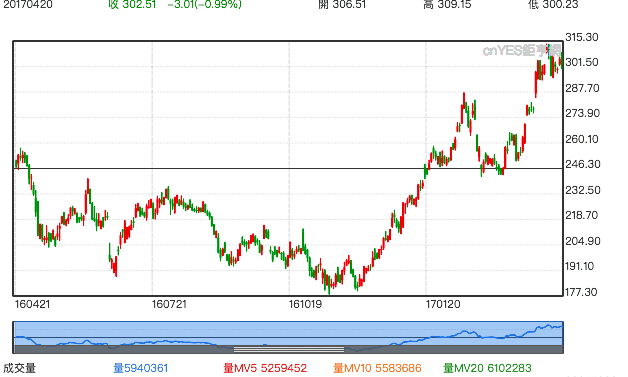Image resolution: width=628 pixels, height=377 pixels.
Task: Click the 量MV5 5259452 value
Action: pos(265,368)
